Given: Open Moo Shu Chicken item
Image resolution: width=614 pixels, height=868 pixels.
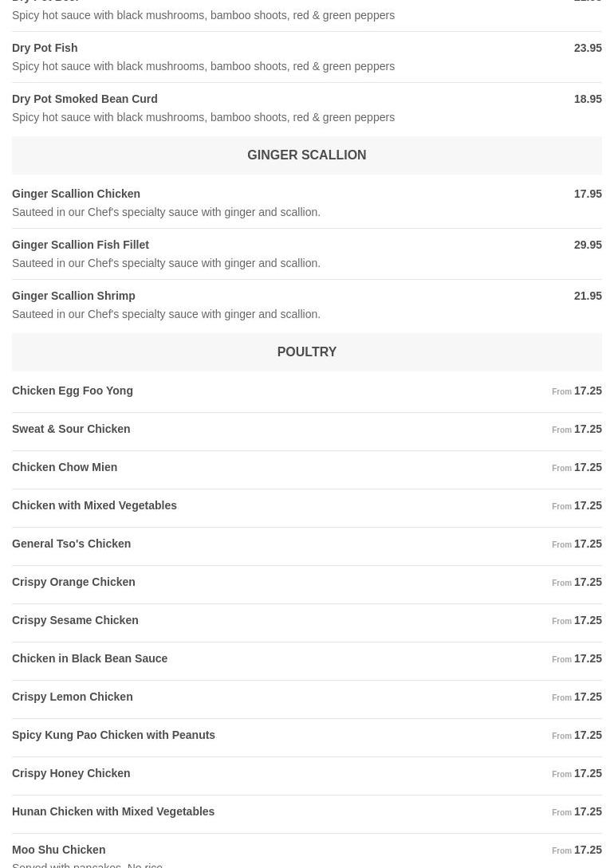Looking at the screenshot, I should tap(58, 850).
